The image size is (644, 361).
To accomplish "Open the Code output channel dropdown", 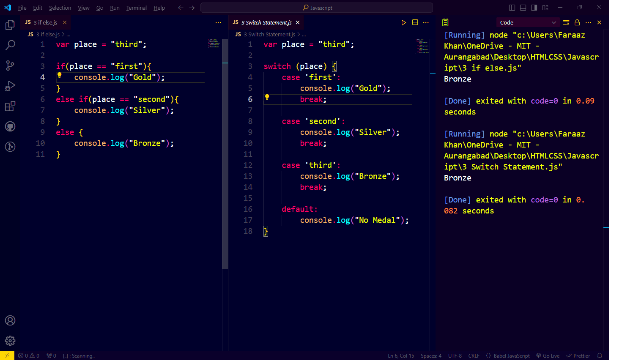I will [x=527, y=22].
